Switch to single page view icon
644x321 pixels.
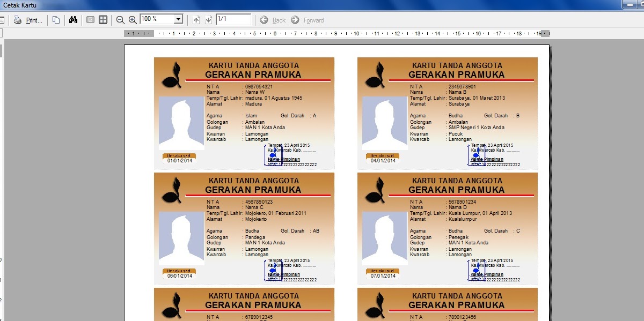(x=90, y=20)
